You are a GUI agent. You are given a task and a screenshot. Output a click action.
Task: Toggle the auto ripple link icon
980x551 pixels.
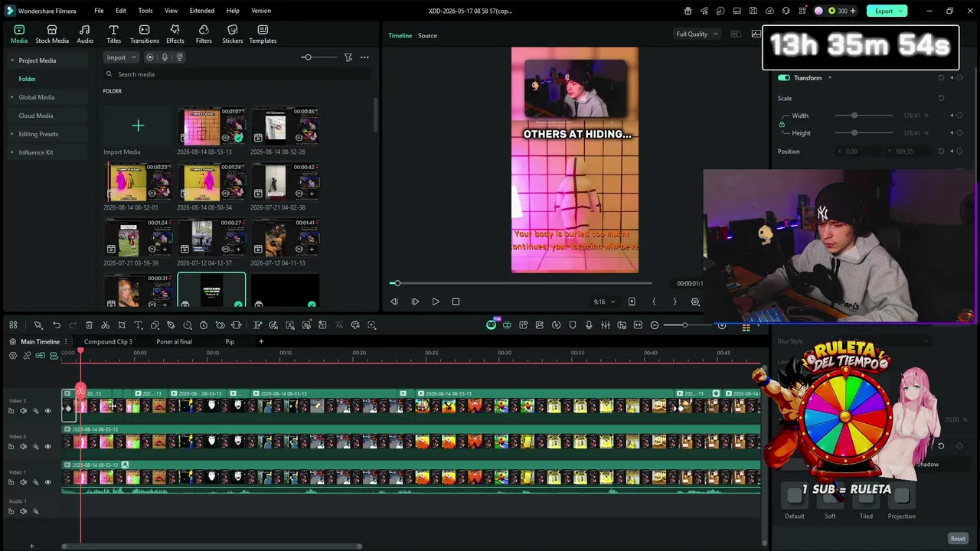(40, 356)
